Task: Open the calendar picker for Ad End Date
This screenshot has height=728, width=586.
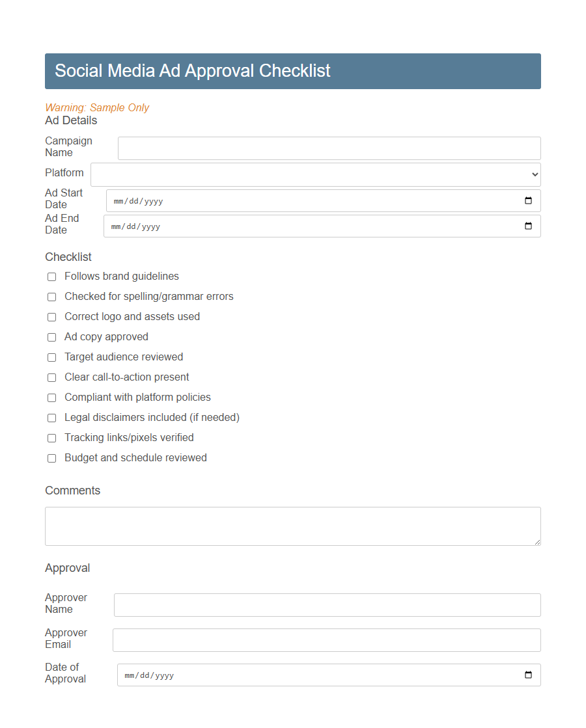Action: 528,226
